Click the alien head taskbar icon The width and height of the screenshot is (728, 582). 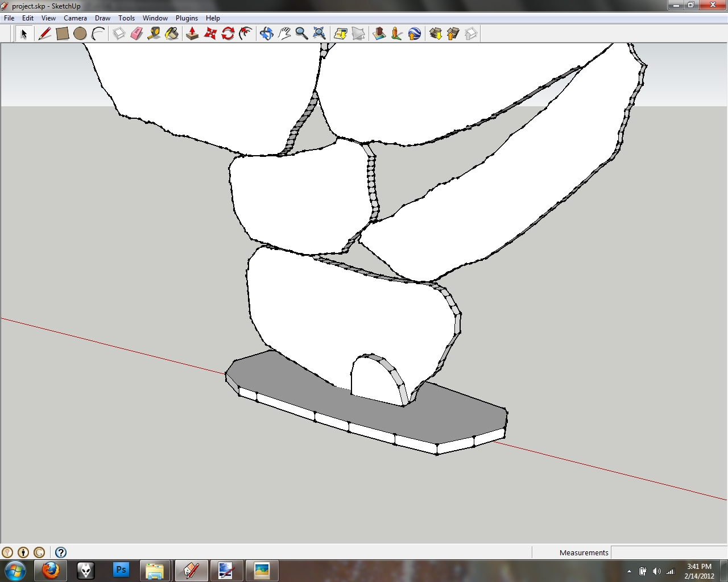[85, 571]
